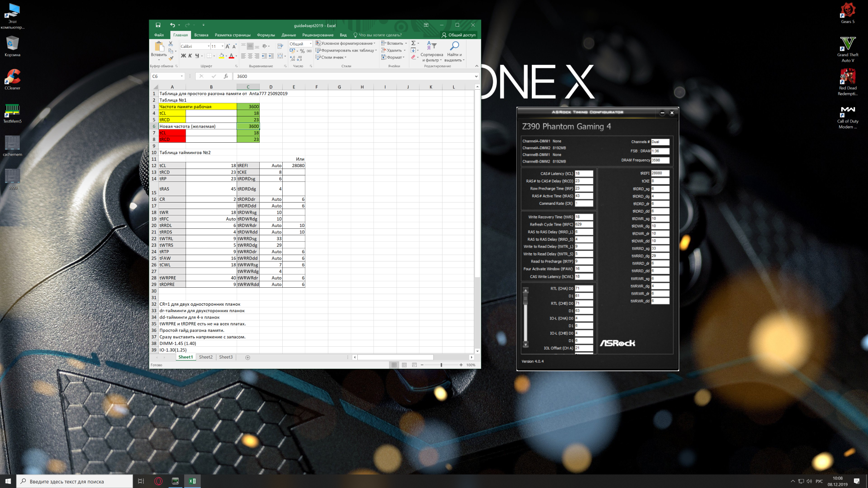Click Вставить (Insert) cells button
868x488 pixels.
394,43
